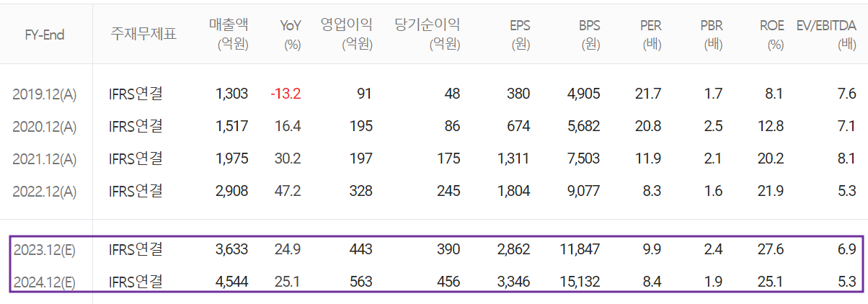The height and width of the screenshot is (304, 868).
Task: Select the 1,975 sales value
Action: [x=232, y=159]
